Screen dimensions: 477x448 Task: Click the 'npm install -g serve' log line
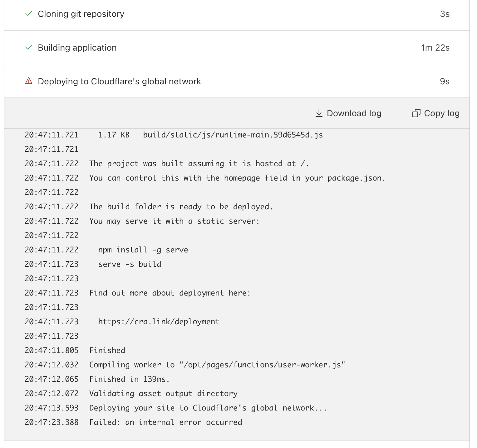[143, 250]
